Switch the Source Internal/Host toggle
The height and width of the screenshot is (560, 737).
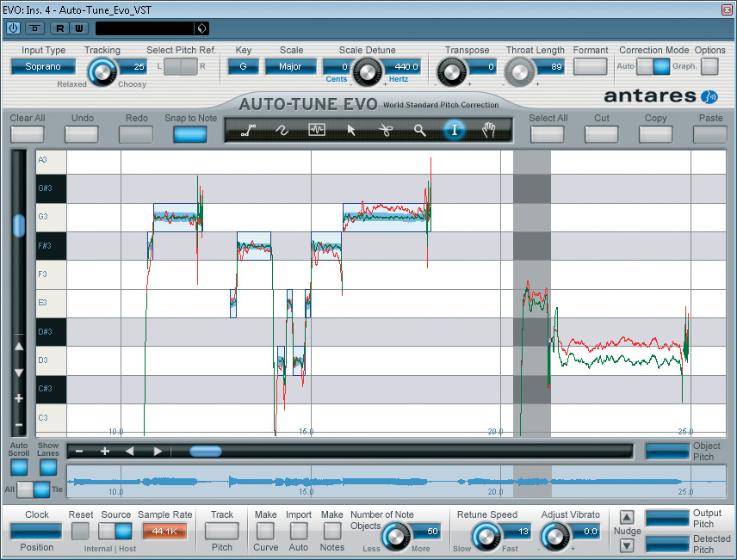click(115, 532)
